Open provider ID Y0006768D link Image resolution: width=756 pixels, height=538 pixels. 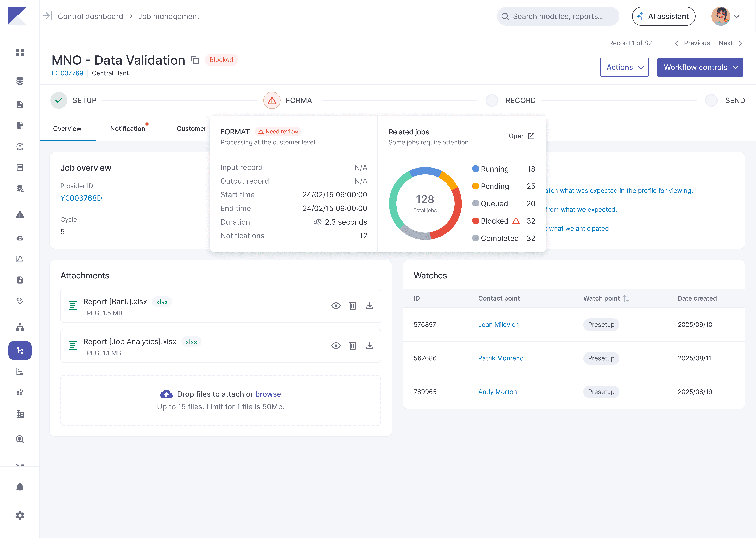(81, 198)
